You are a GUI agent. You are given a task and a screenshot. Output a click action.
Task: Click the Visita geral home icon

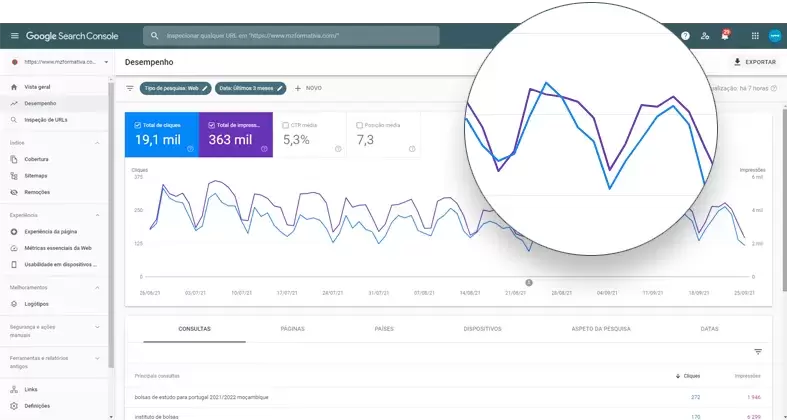(x=14, y=87)
